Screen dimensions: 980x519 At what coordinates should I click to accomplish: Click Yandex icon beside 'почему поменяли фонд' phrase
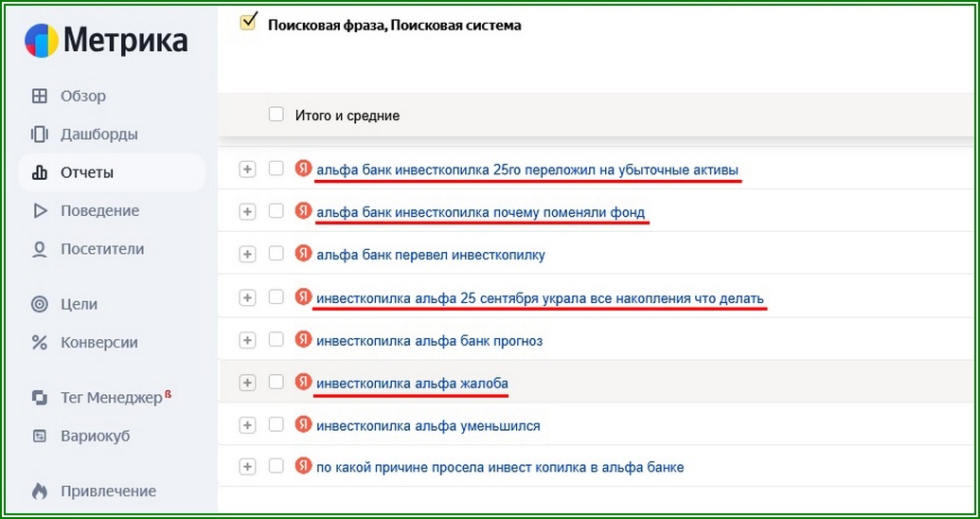(303, 210)
